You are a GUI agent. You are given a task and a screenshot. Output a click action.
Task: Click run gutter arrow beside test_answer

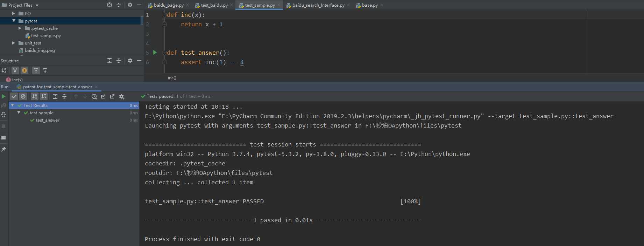pyautogui.click(x=155, y=53)
